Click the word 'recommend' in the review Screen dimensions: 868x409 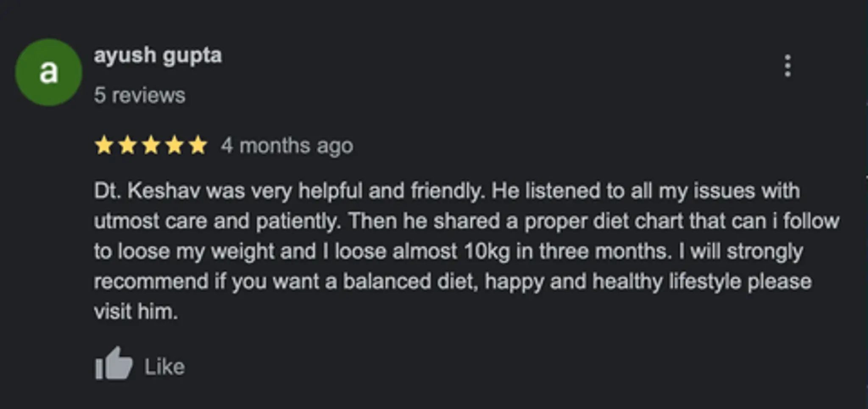151,281
